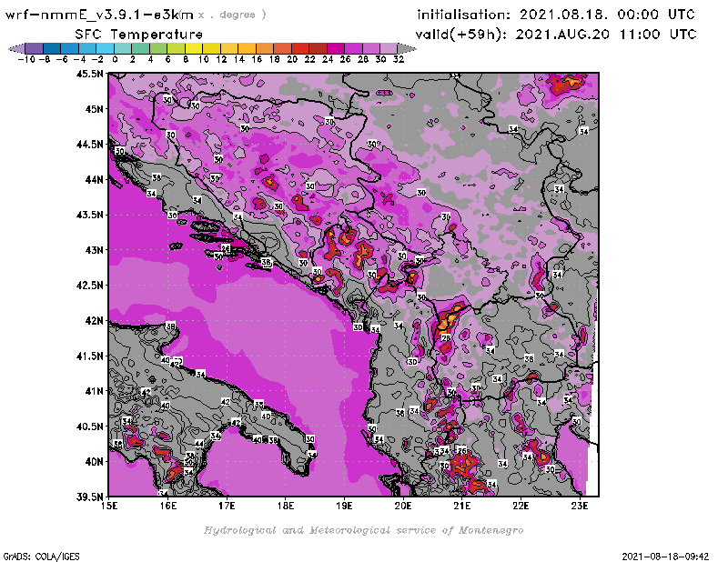This screenshot has height=562, width=728.
Task: Click the lavender arrow swatch below -10
Action: pos(17,48)
